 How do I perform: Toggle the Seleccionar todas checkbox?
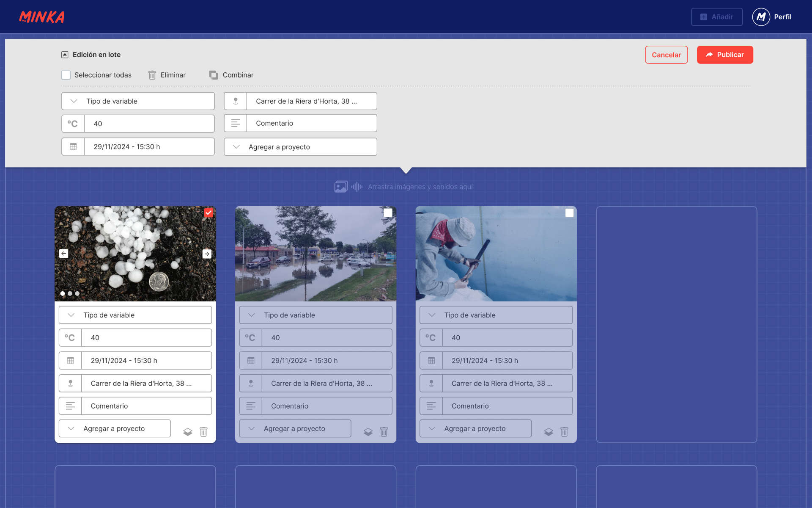tap(66, 75)
